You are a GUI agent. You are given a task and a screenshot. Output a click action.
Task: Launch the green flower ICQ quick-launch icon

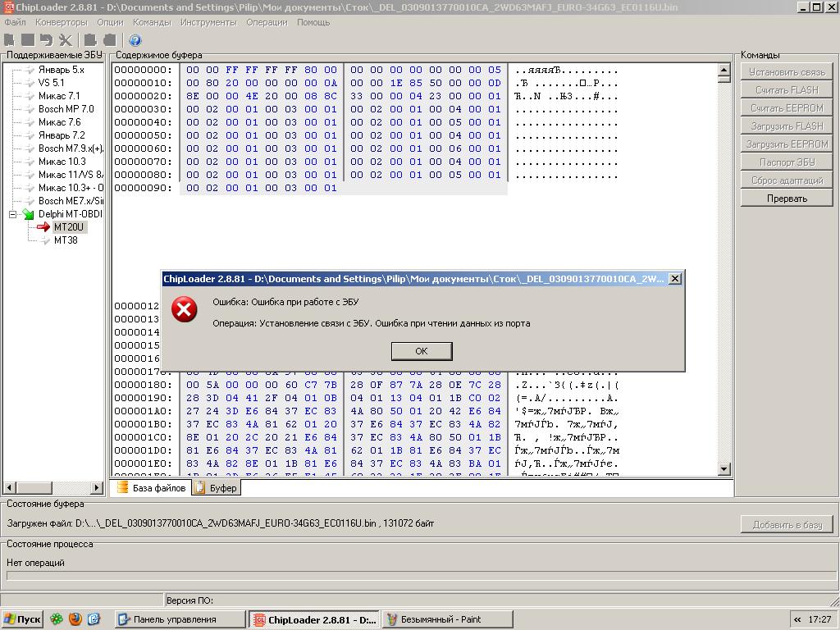57,619
